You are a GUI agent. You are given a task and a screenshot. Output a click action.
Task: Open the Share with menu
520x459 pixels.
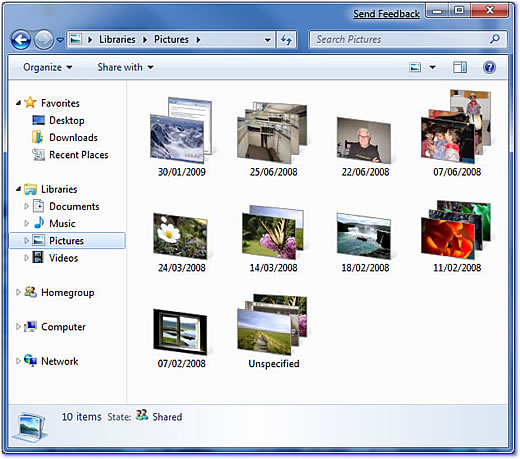(125, 67)
